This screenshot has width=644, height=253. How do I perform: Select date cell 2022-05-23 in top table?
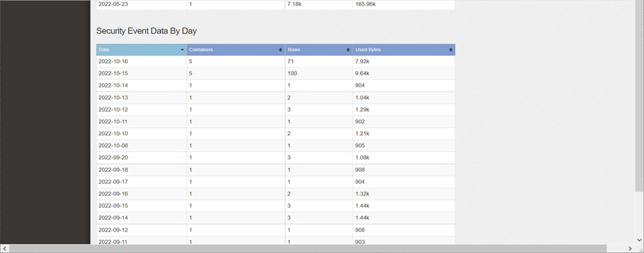pyautogui.click(x=113, y=4)
